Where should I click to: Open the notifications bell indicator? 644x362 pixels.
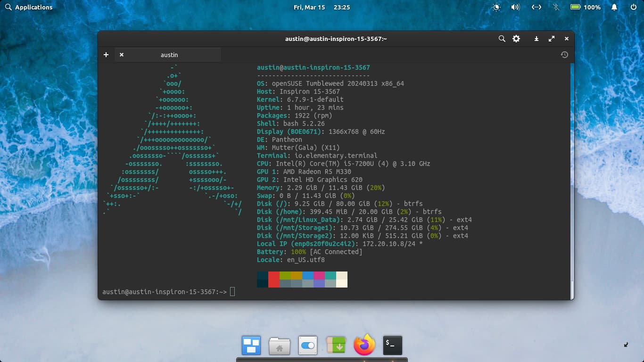pyautogui.click(x=614, y=7)
